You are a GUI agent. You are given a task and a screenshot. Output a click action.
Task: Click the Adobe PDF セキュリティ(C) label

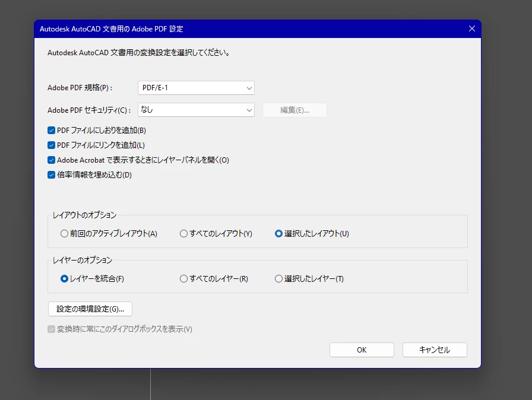coord(89,110)
